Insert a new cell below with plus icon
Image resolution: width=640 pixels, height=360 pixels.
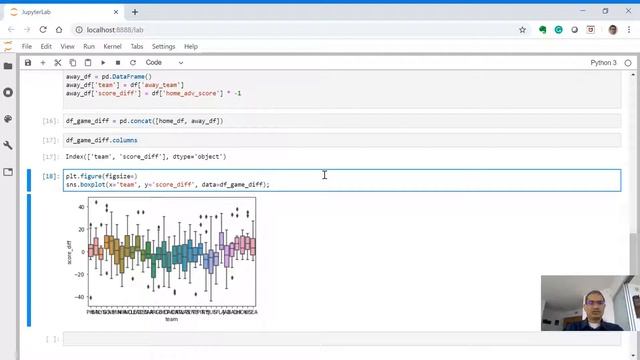coord(43,63)
